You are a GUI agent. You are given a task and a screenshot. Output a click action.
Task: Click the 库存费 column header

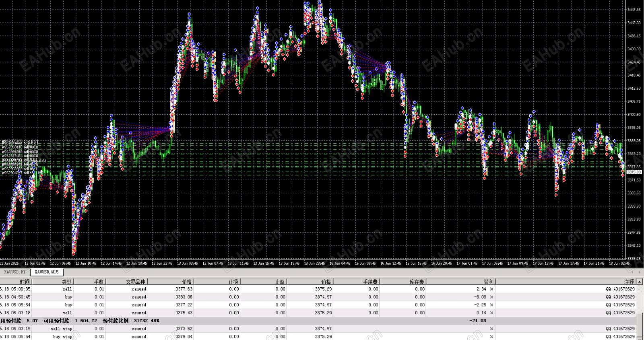(402, 282)
